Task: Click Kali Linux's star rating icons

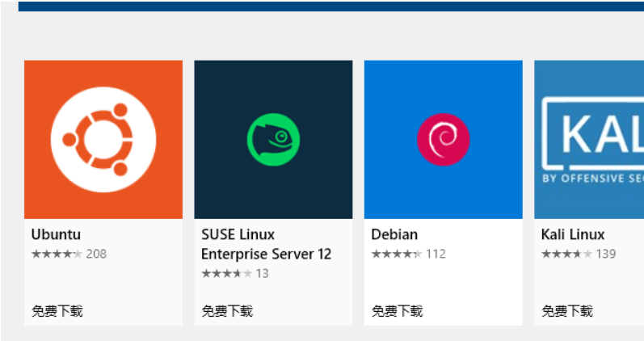Action: [x=566, y=254]
